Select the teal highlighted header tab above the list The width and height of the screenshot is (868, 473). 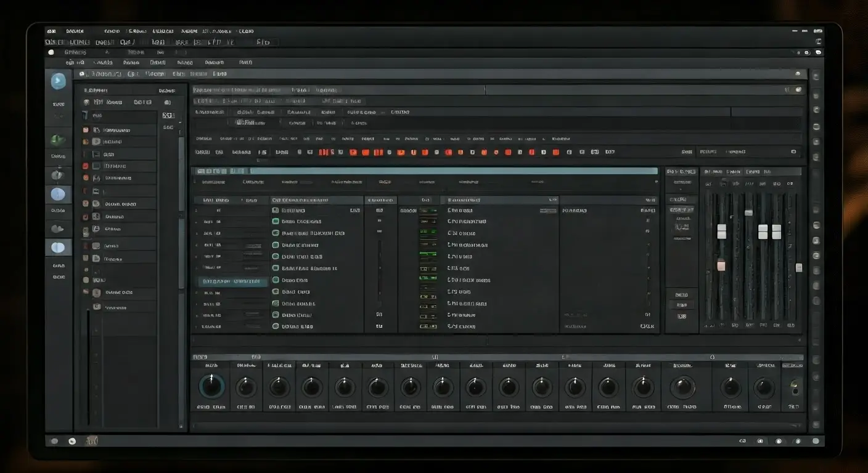tap(222, 171)
